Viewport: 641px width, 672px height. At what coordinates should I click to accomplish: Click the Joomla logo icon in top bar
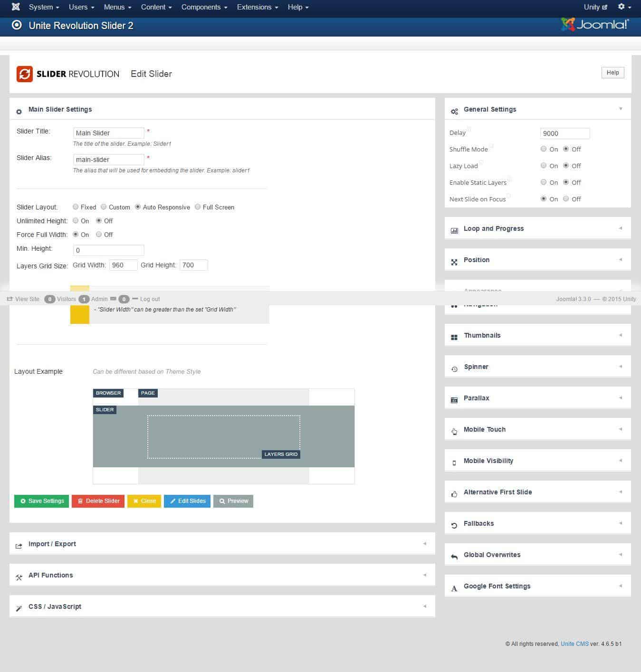click(x=16, y=7)
